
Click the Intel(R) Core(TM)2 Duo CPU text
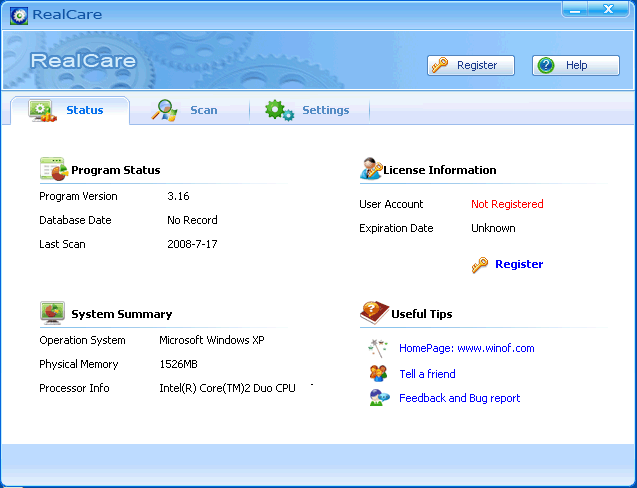pyautogui.click(x=227, y=388)
